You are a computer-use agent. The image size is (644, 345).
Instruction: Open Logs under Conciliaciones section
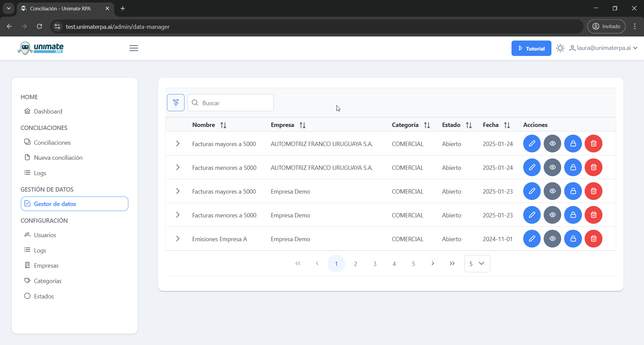coord(35,173)
